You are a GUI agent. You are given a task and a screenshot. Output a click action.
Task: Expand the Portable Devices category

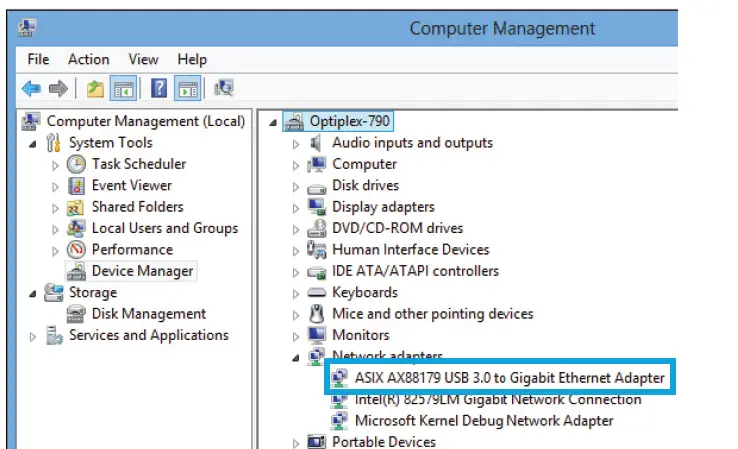coord(296,443)
